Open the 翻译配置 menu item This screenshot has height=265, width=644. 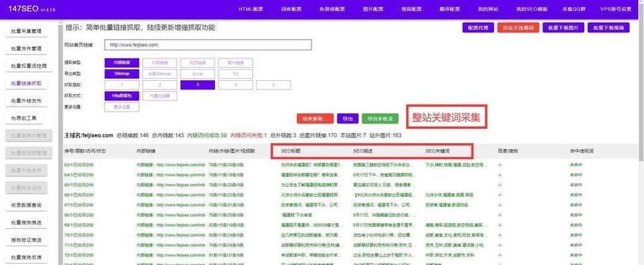coord(449,9)
